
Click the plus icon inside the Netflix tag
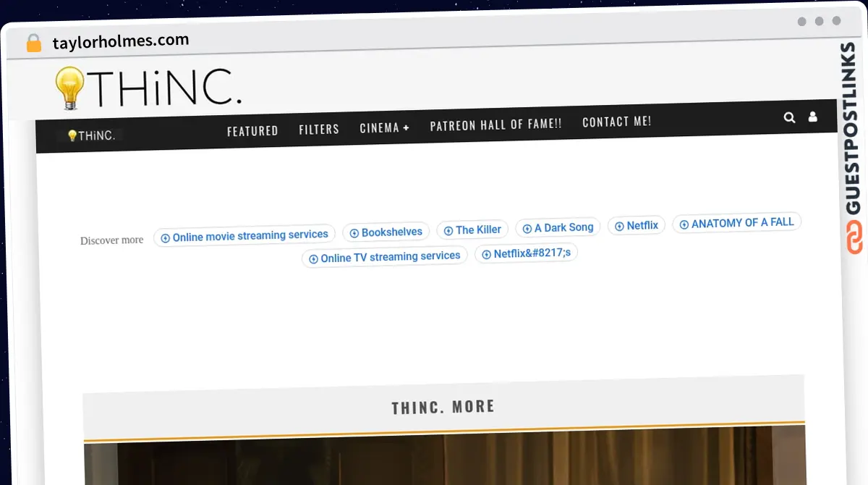click(x=619, y=225)
